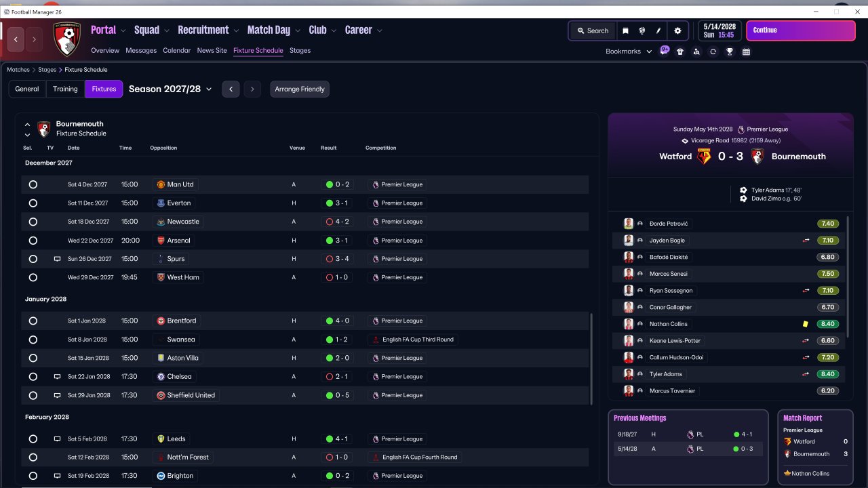This screenshot has height=488, width=868.
Task: Select the Brentford fixture radio button
Action: (x=33, y=321)
